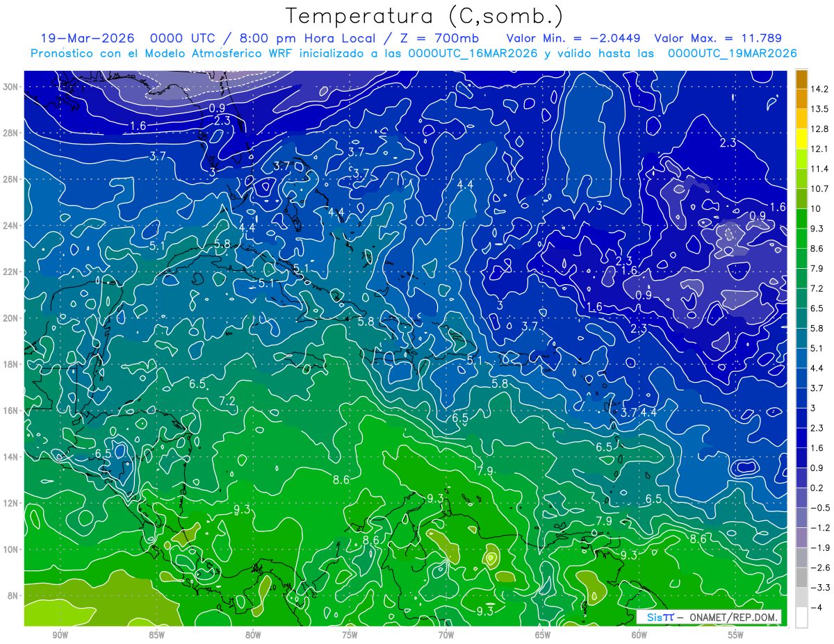The image size is (834, 644).
Task: Click the '-1.9' value on the colorbar scale
Action: tap(820, 548)
